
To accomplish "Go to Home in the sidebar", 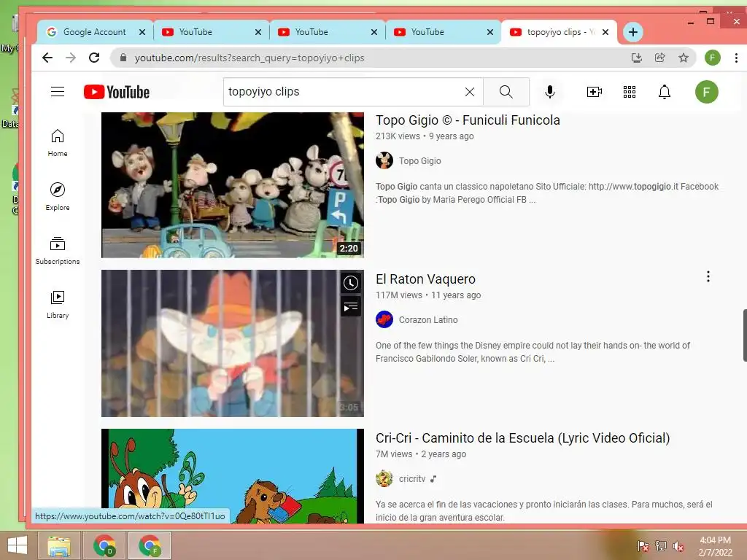I will [58, 143].
